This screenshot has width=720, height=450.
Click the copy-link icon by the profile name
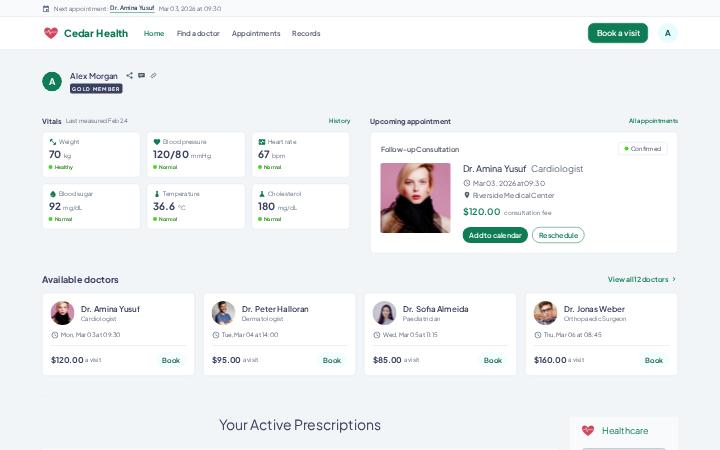[x=153, y=75]
